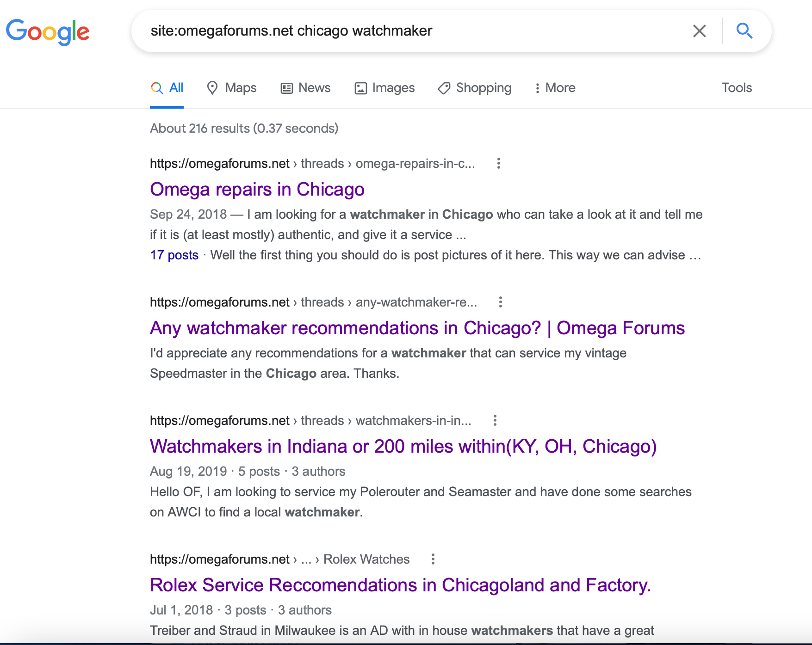Expand the More search options menu
The image size is (812, 645).
[x=555, y=88]
